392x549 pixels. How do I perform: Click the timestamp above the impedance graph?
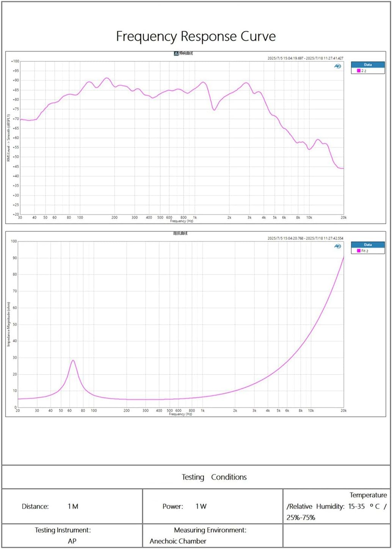[305, 238]
